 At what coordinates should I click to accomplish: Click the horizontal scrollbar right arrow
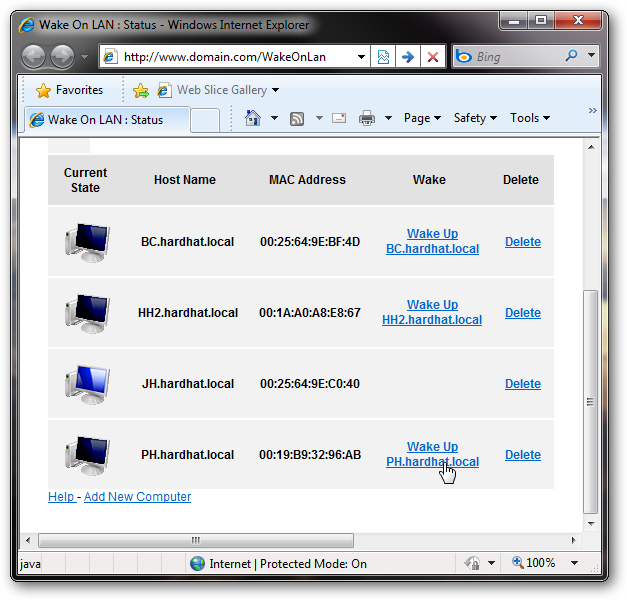click(574, 540)
